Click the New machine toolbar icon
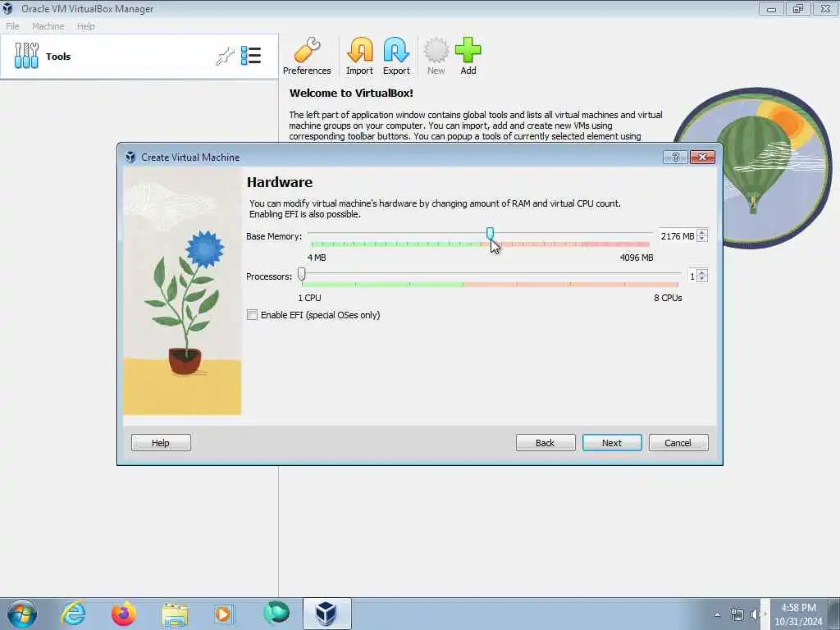 click(436, 57)
